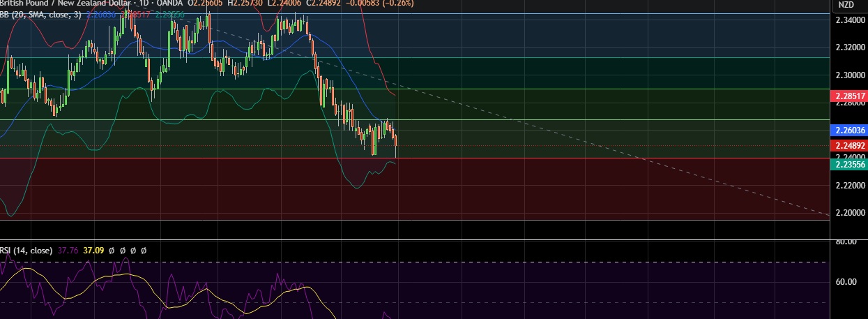
Task: Select the latest red candlestick on the chart
Action: click(396, 144)
